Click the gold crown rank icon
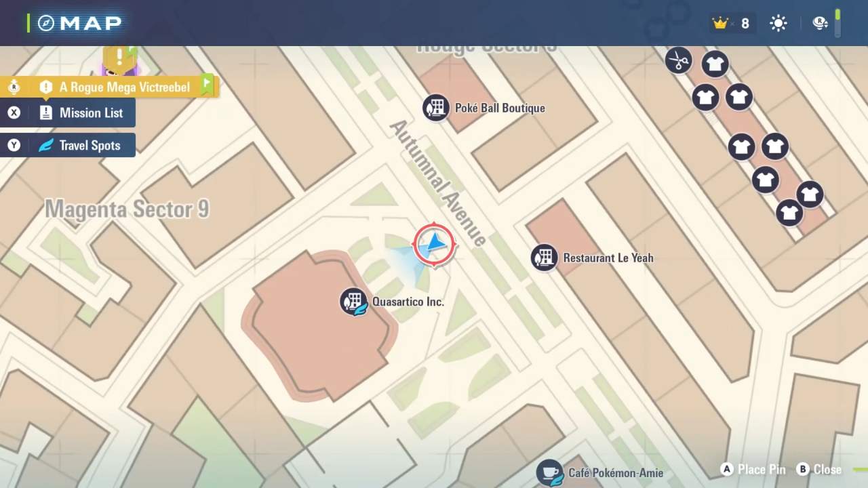Image resolution: width=868 pixels, height=488 pixels. click(719, 24)
